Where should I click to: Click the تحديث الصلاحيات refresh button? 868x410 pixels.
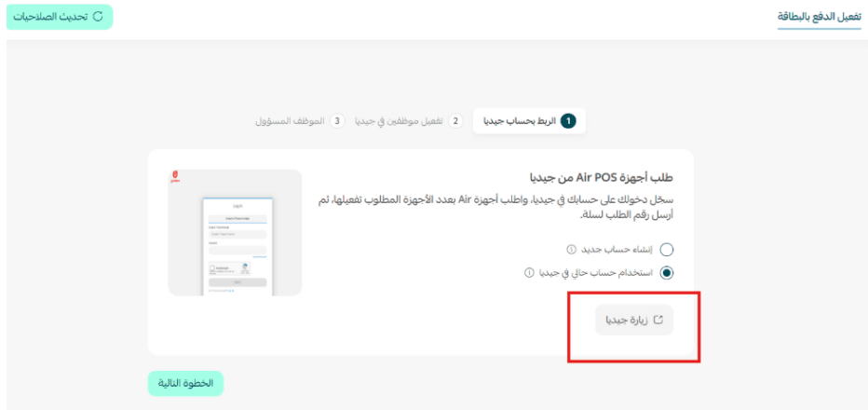click(x=60, y=17)
